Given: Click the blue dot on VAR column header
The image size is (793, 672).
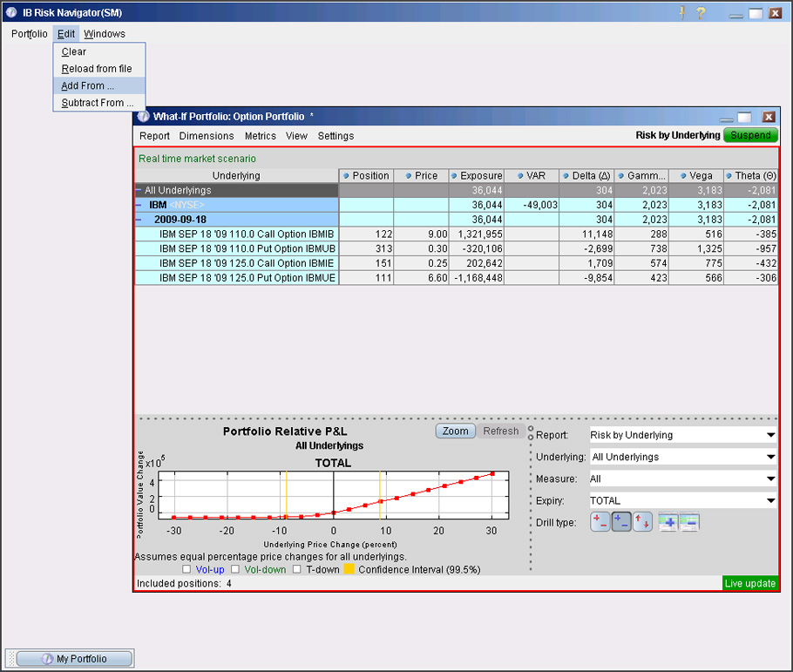Looking at the screenshot, I should pyautogui.click(x=520, y=176).
